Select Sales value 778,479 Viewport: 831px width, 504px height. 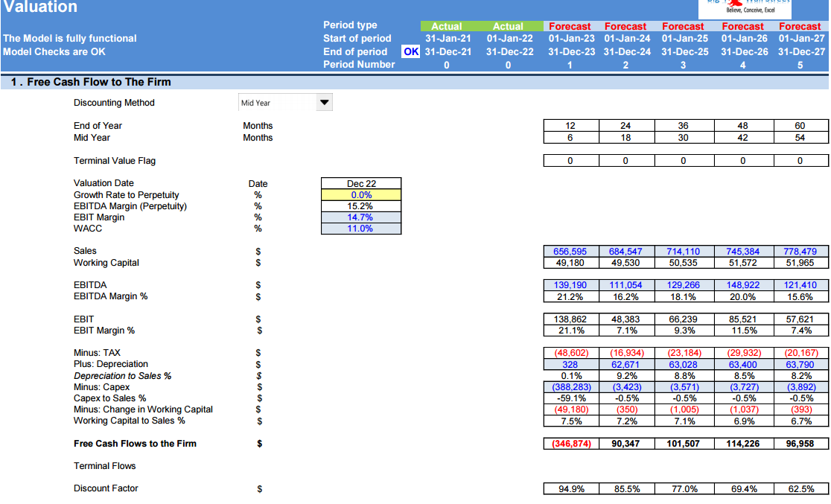coord(800,251)
